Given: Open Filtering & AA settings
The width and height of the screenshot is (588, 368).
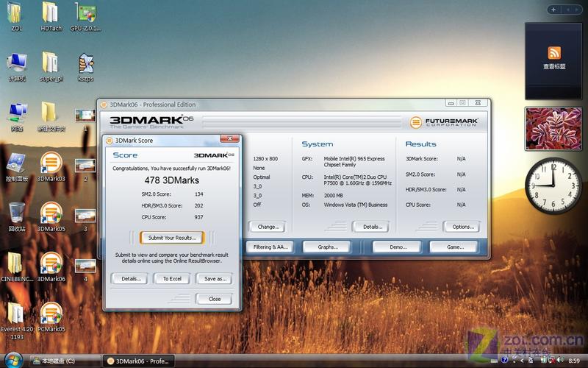Looking at the screenshot, I should click(x=270, y=247).
